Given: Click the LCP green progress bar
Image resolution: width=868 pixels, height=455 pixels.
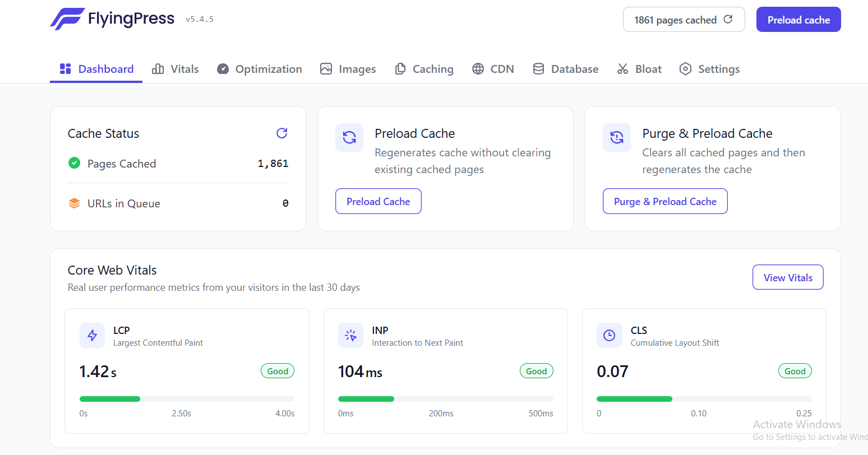Looking at the screenshot, I should coord(110,399).
